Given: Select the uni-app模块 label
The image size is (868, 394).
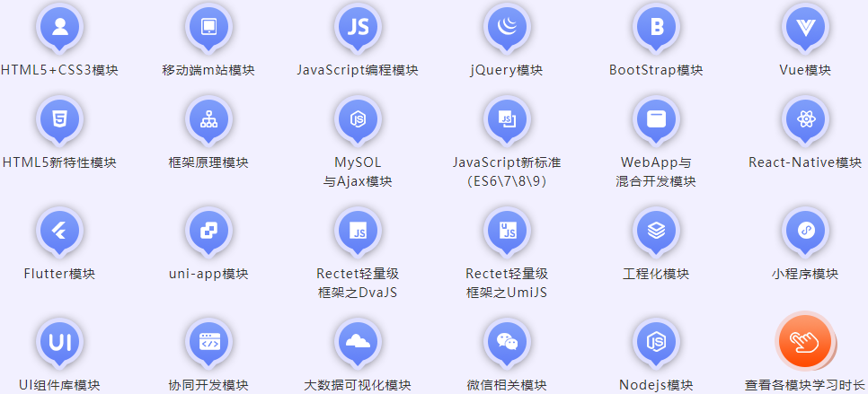Looking at the screenshot, I should pos(208,274).
